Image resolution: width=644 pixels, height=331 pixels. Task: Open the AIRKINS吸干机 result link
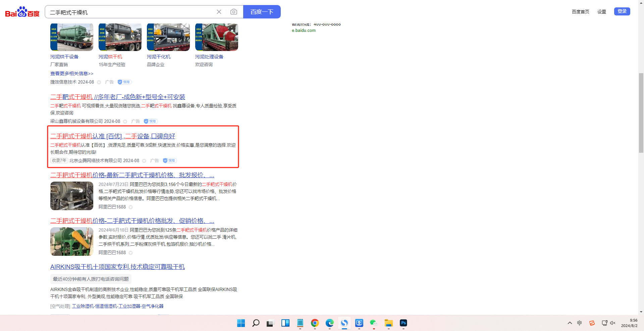(x=117, y=267)
